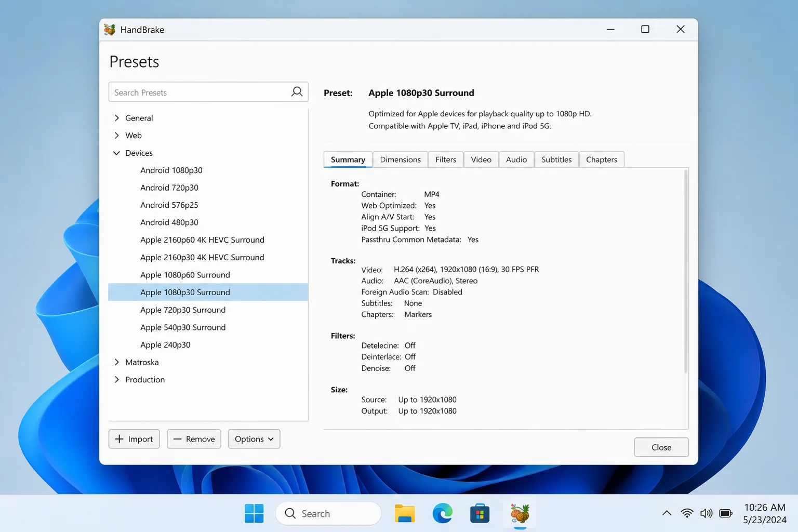Open Microsoft Store from the taskbar

pos(480,513)
